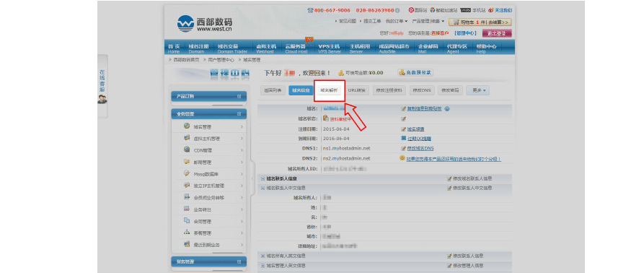Open the 产品管理 dropdown at top
This screenshot has width=644, height=273.
point(428,21)
